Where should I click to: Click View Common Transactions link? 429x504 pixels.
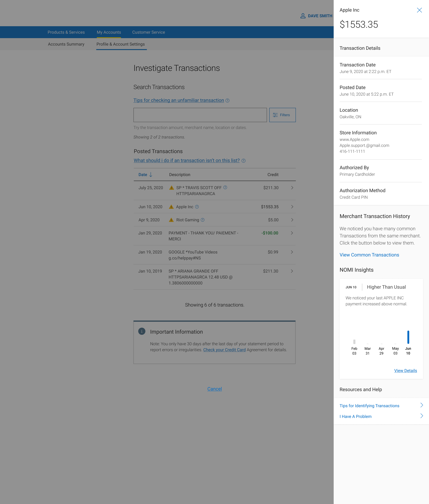pyautogui.click(x=369, y=255)
